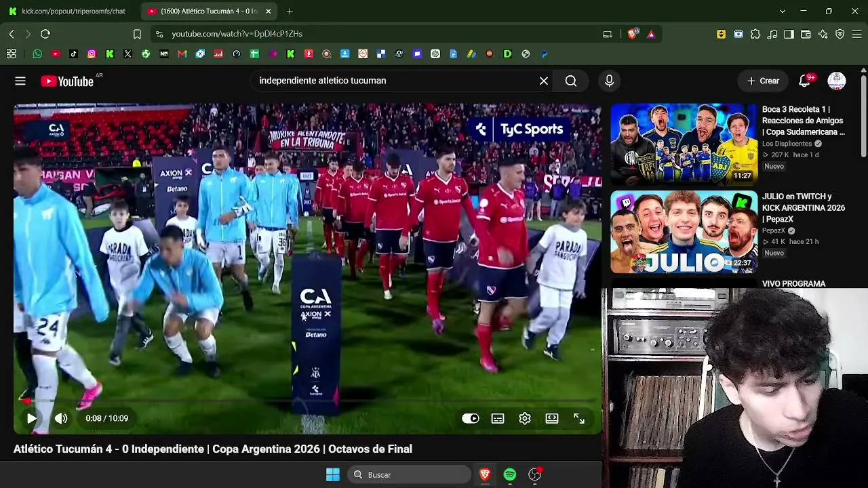The image size is (868, 488).
Task: Toggle video subtitles
Action: click(x=498, y=418)
